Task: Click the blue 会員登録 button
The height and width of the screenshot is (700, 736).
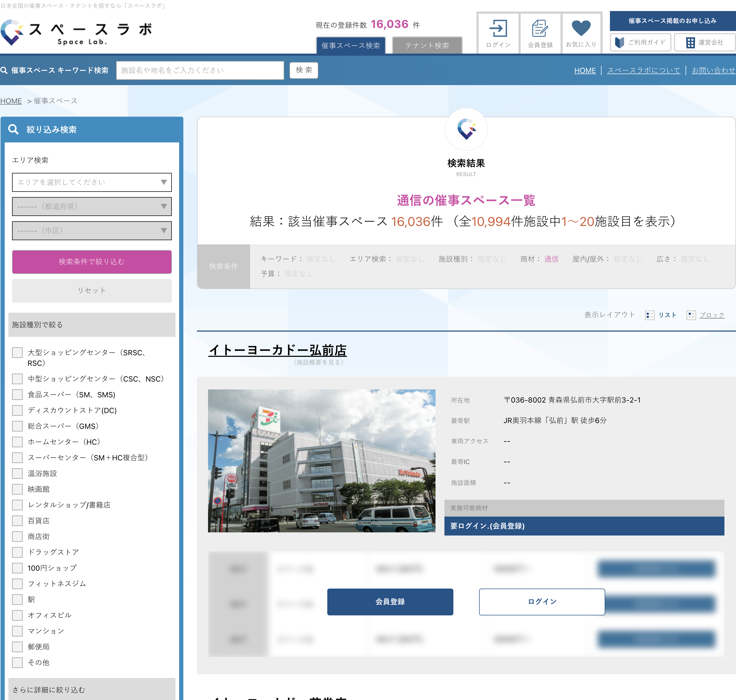Action: pyautogui.click(x=390, y=601)
